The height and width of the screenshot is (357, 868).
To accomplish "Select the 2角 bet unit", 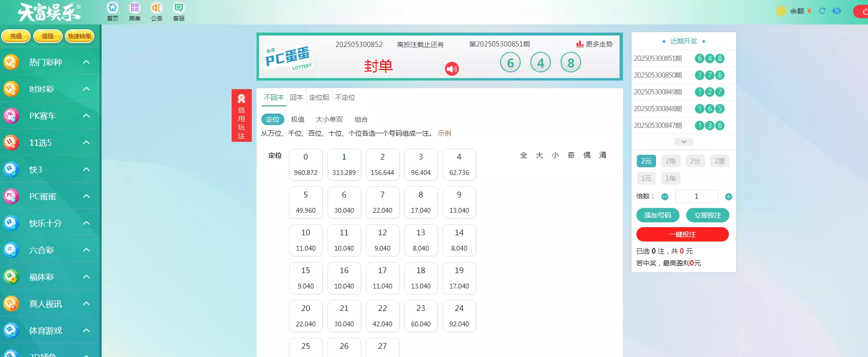I will tap(670, 161).
